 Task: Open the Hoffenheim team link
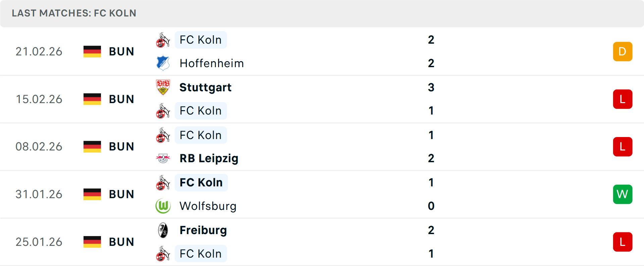[x=212, y=63]
